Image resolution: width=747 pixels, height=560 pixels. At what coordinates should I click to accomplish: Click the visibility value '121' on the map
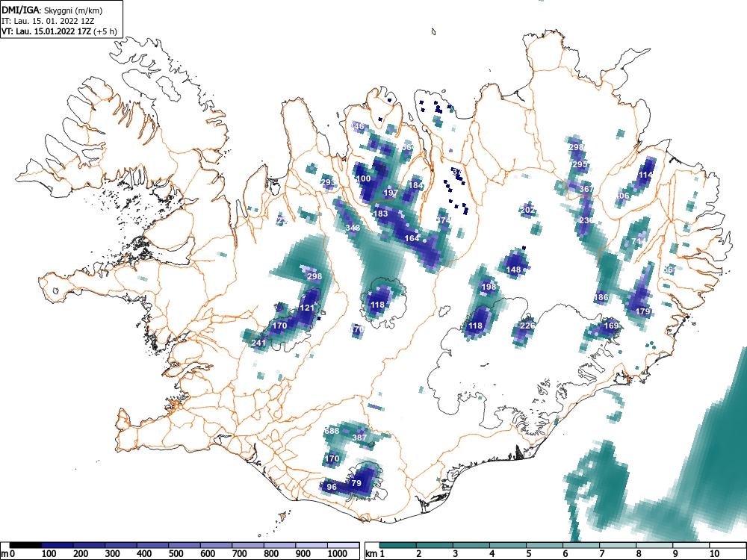(x=307, y=308)
